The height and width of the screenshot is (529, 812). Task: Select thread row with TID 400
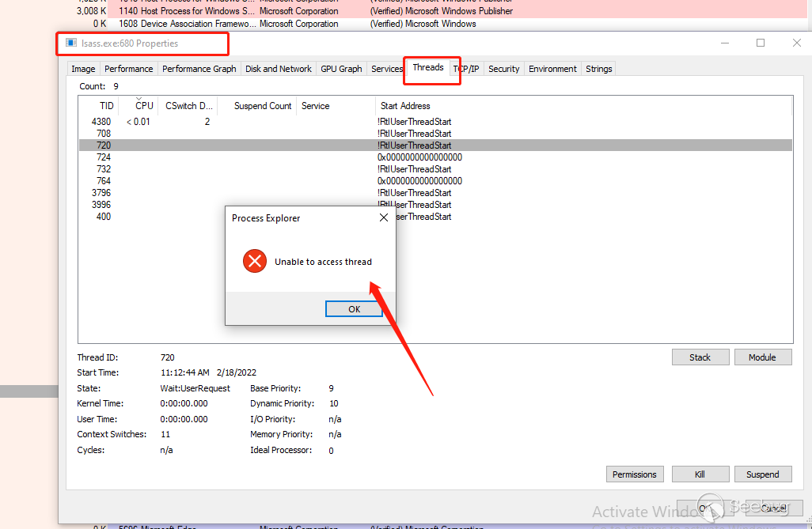(x=435, y=217)
